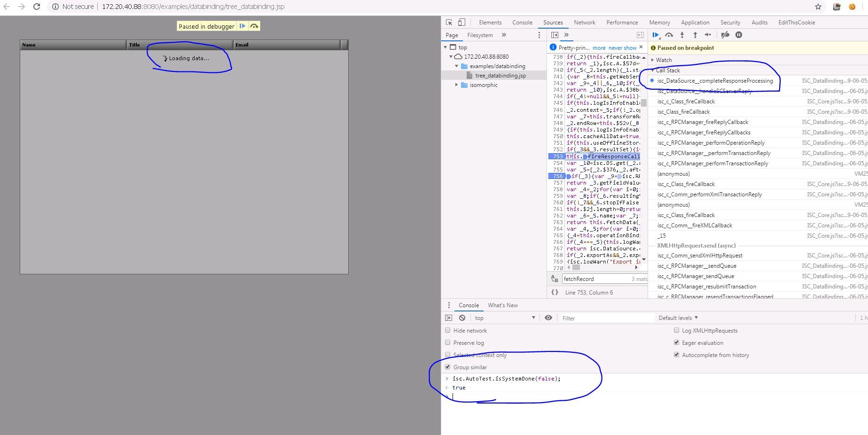Clear the console with the clear icon
The width and height of the screenshot is (868, 435).
click(x=462, y=318)
